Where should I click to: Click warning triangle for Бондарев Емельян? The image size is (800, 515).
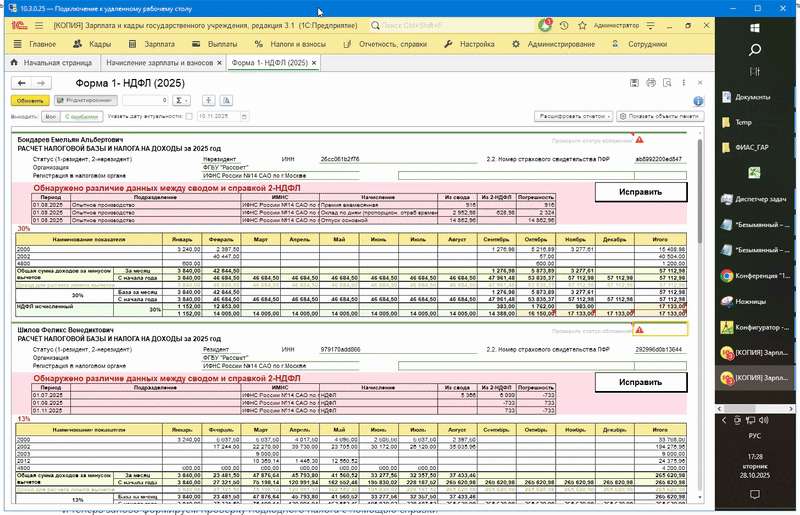[639, 140]
